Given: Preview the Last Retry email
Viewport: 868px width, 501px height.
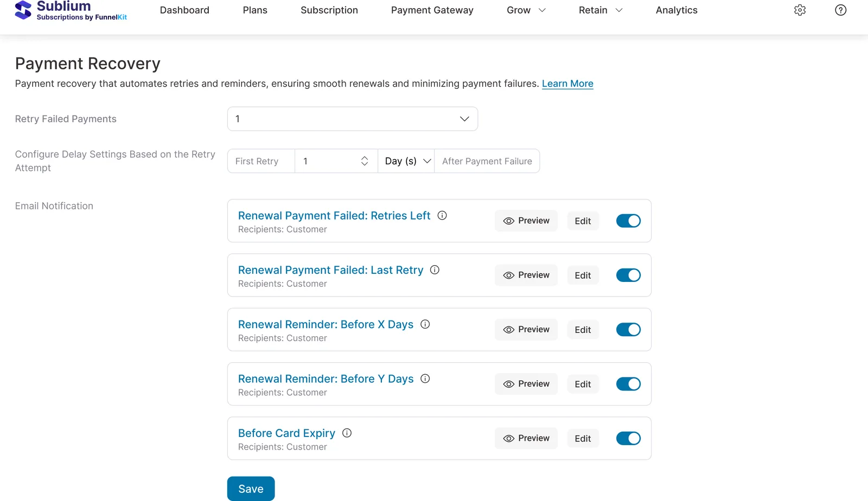Looking at the screenshot, I should pyautogui.click(x=526, y=275).
